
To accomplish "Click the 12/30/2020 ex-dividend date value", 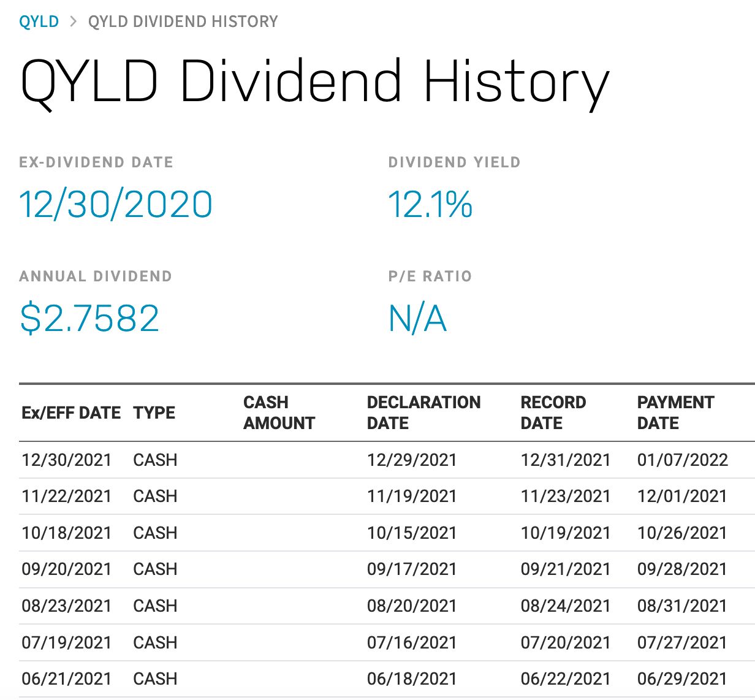I will (116, 205).
